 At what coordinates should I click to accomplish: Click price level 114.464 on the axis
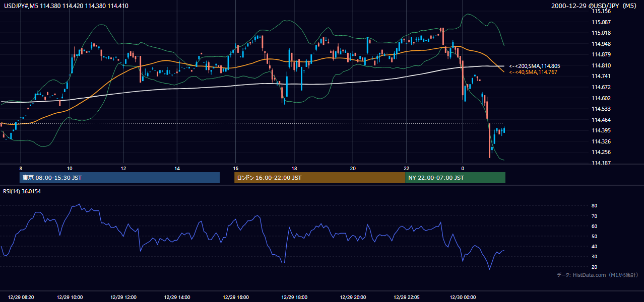[601, 120]
